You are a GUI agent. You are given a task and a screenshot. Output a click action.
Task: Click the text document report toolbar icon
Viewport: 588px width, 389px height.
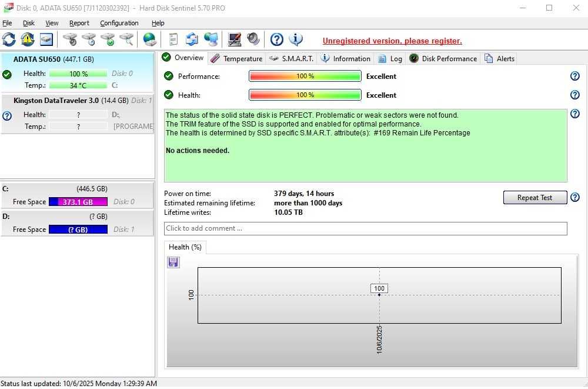tap(173, 39)
